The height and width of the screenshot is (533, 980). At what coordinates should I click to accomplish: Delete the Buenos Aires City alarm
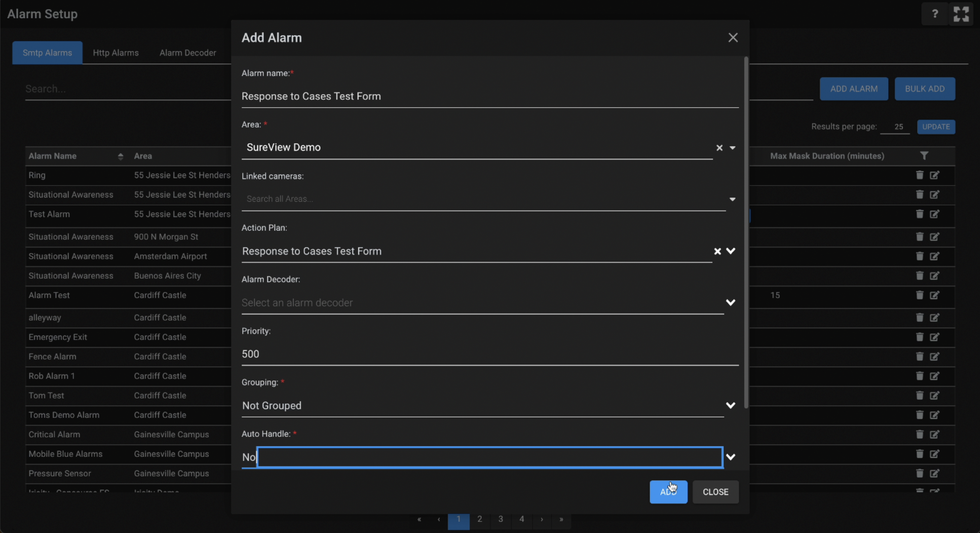920,275
